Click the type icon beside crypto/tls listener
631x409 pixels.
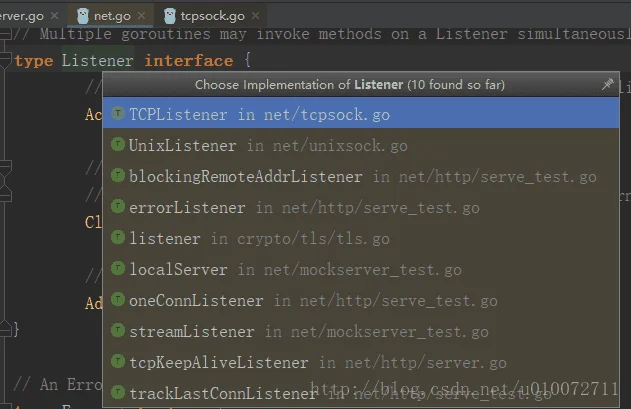coord(118,237)
